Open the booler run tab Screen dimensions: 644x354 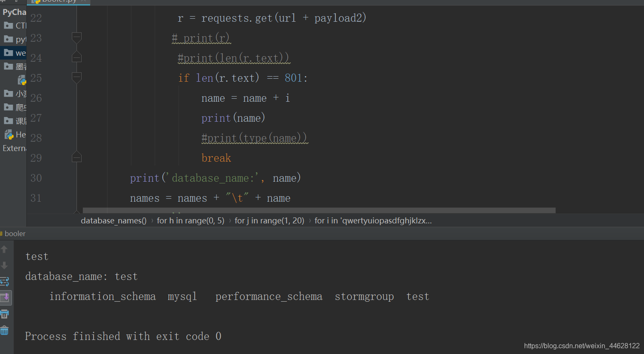(x=13, y=234)
